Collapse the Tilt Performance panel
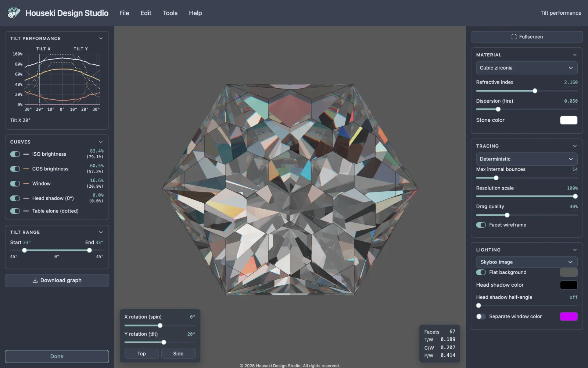Image resolution: width=588 pixels, height=368 pixels. click(x=101, y=38)
